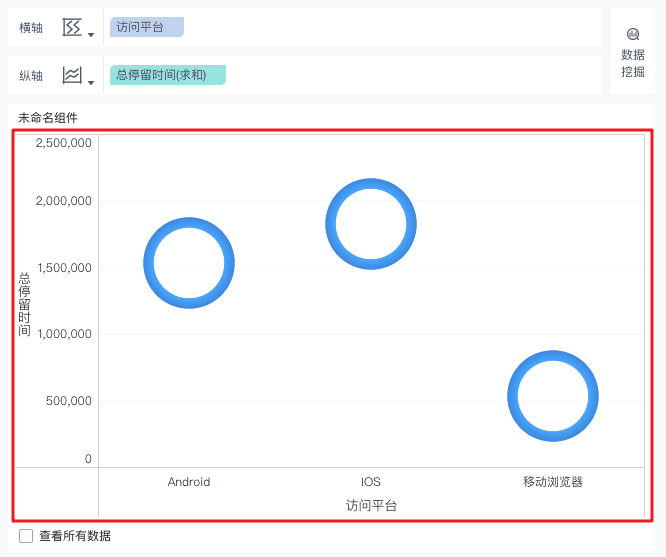Open the data mining icon
Image resolution: width=666 pixels, height=557 pixels.
click(x=633, y=34)
